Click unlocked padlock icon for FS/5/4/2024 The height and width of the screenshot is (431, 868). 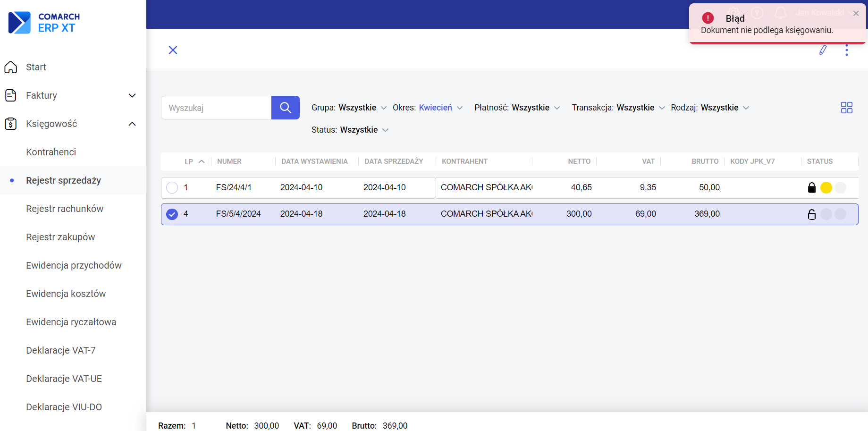811,214
